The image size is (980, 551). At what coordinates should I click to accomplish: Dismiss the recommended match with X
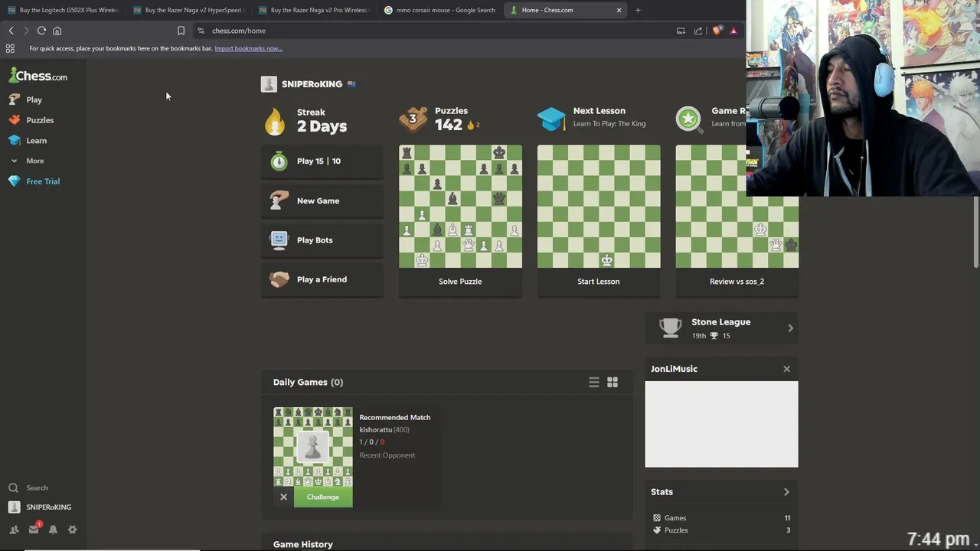[x=283, y=497]
